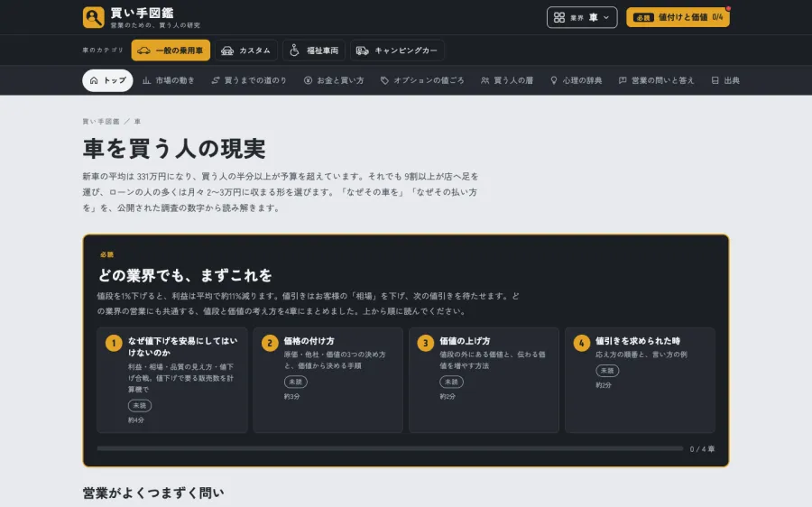This screenshot has height=507, width=812.
Task: Click the 必読 label above どの業界でも
Action: 106,254
